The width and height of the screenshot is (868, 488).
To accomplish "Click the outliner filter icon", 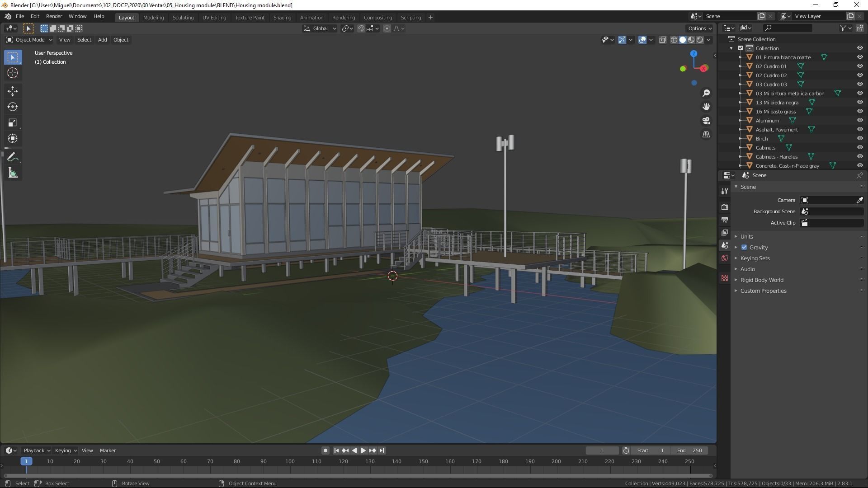I will (843, 28).
